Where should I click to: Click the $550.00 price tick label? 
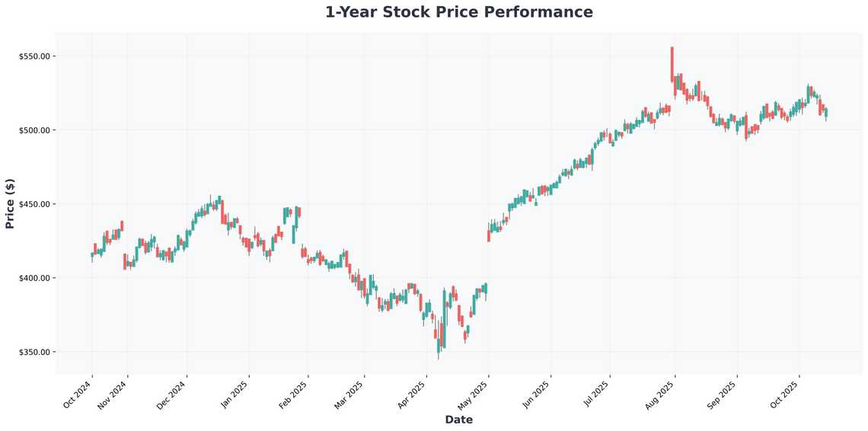[34, 56]
